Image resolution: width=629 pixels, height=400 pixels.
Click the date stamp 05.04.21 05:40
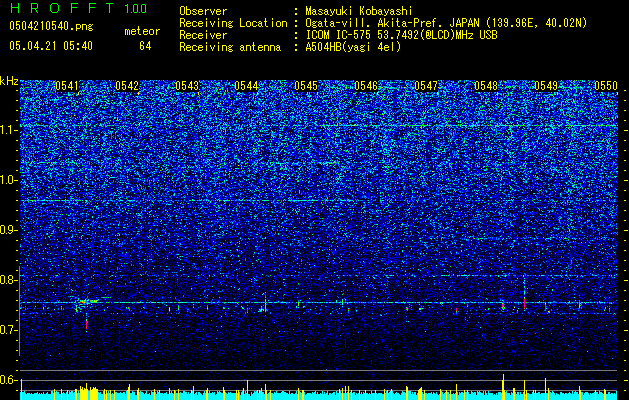click(51, 46)
